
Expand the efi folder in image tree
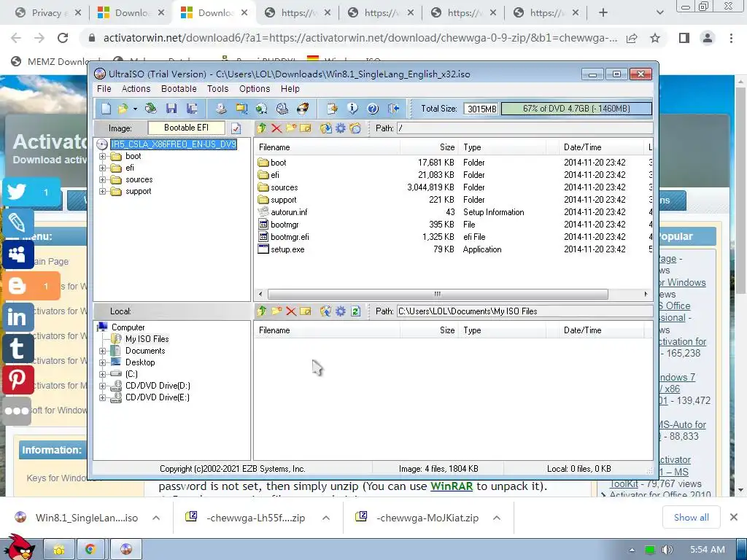(102, 168)
